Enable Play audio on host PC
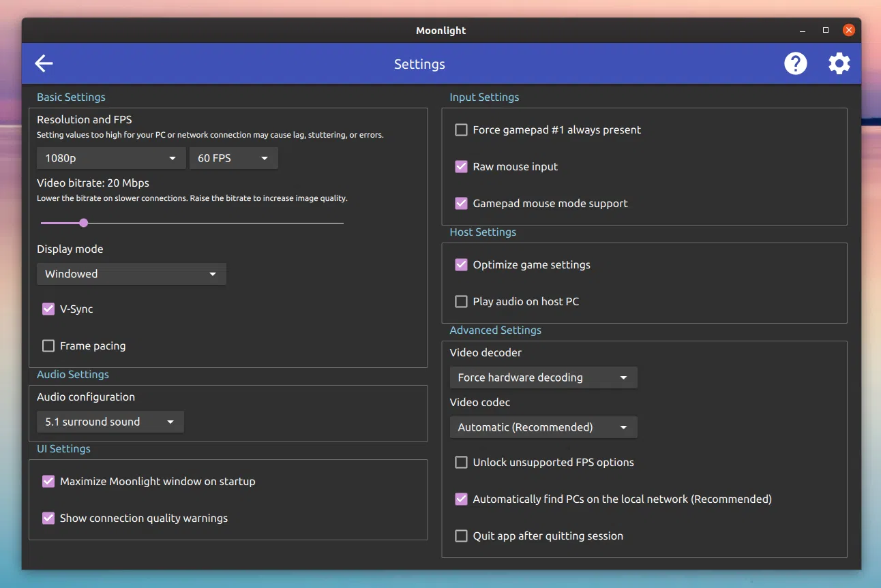Image resolution: width=881 pixels, height=588 pixels. 462,301
